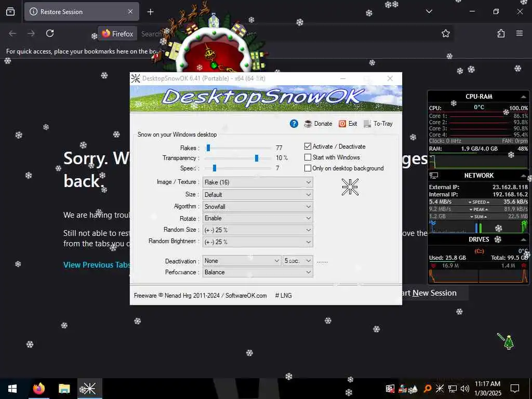Check Only on desktop background option
The width and height of the screenshot is (532, 399).
[x=308, y=168]
